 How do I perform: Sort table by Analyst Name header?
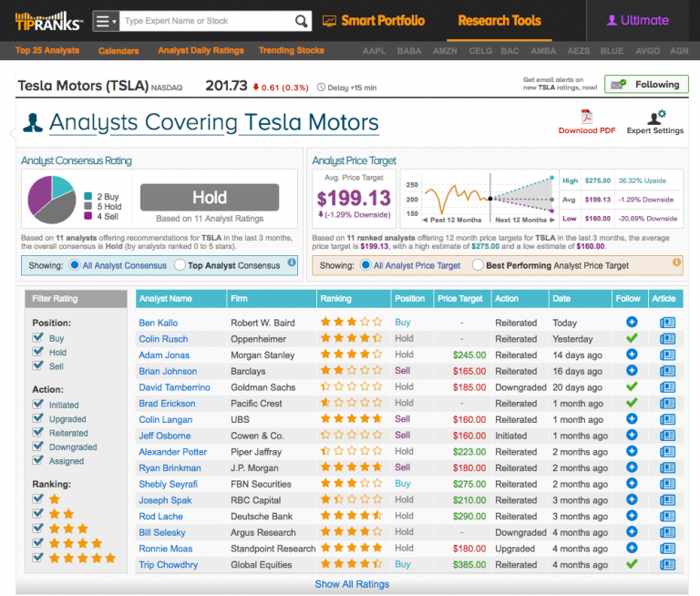180,299
